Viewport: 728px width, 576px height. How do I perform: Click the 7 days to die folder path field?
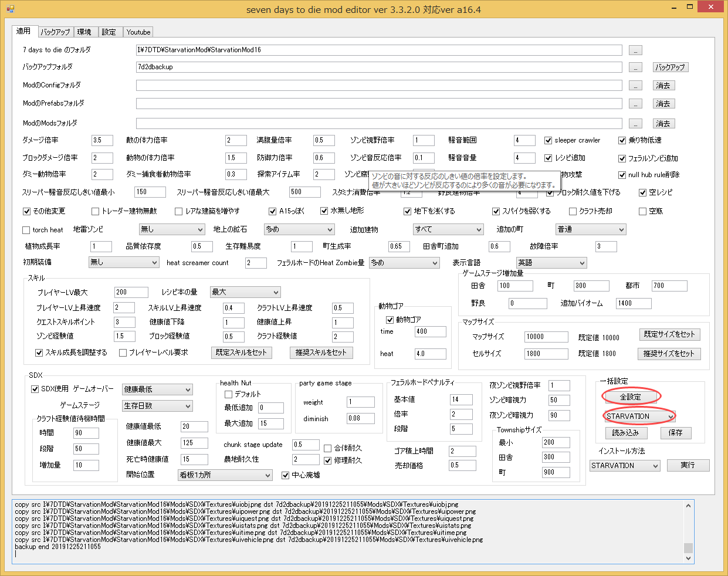379,50
